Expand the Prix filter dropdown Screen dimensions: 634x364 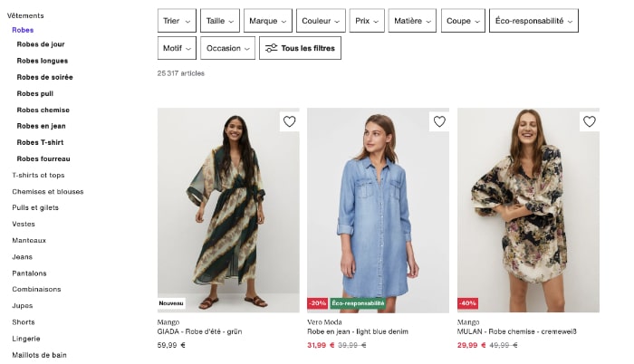click(366, 21)
